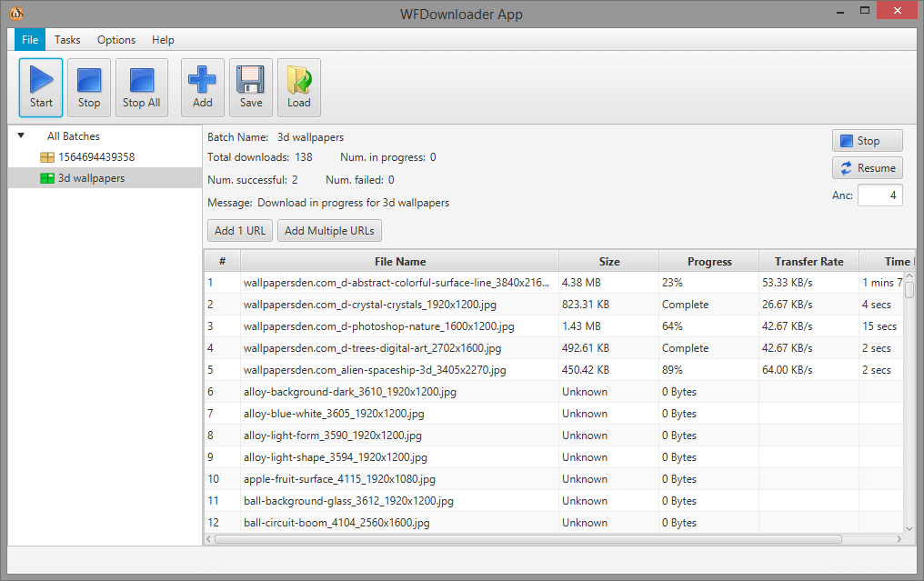Click the Add Multiple URLs button

329,231
